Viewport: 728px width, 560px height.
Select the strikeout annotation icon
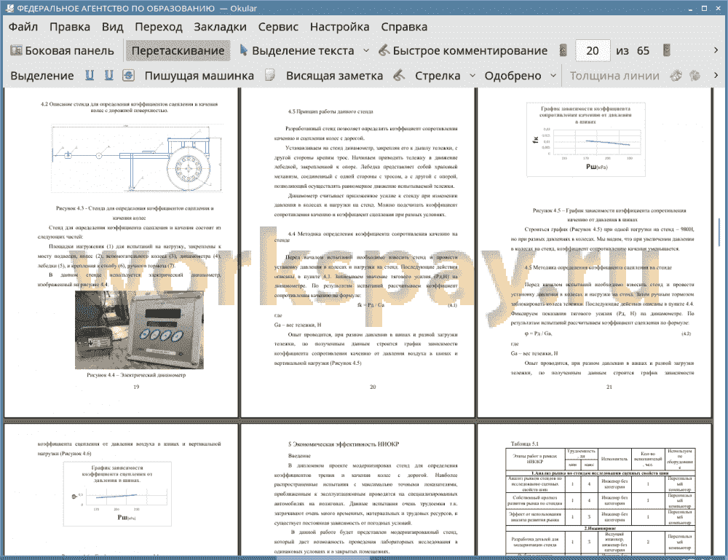coord(128,75)
